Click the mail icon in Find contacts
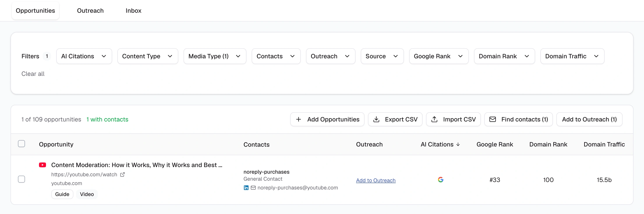The height and width of the screenshot is (214, 644). click(x=492, y=119)
